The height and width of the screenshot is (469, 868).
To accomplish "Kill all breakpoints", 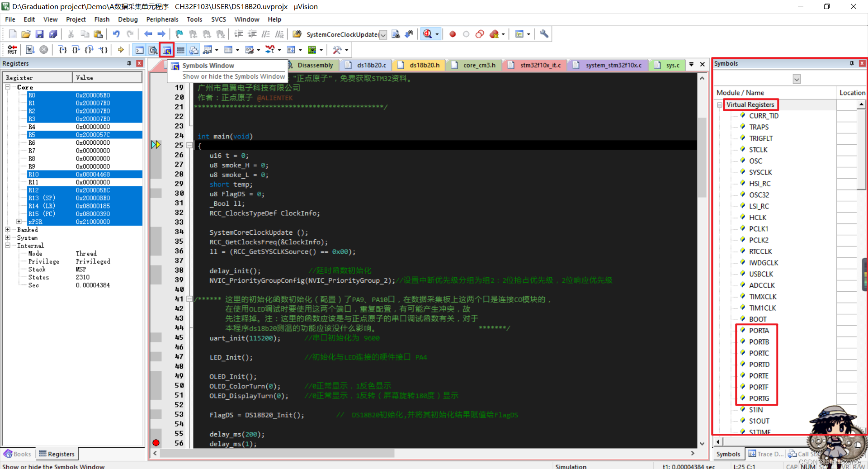I will (x=493, y=34).
